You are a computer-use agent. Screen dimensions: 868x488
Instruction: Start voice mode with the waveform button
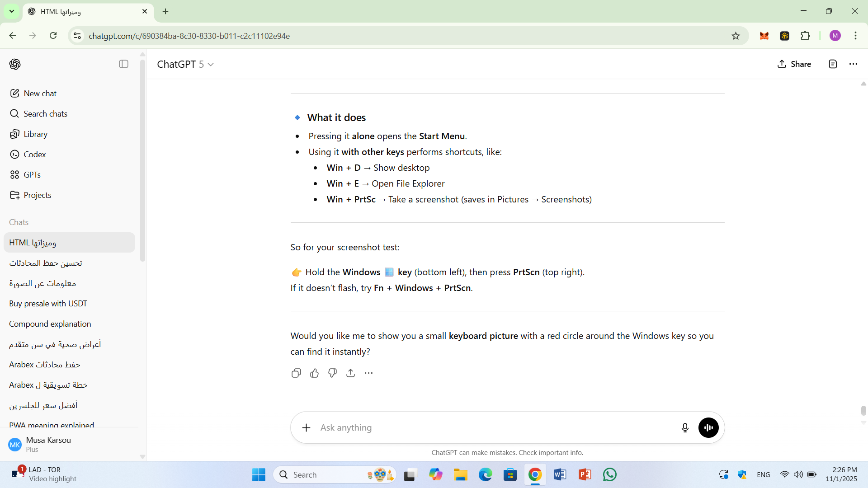(x=708, y=427)
